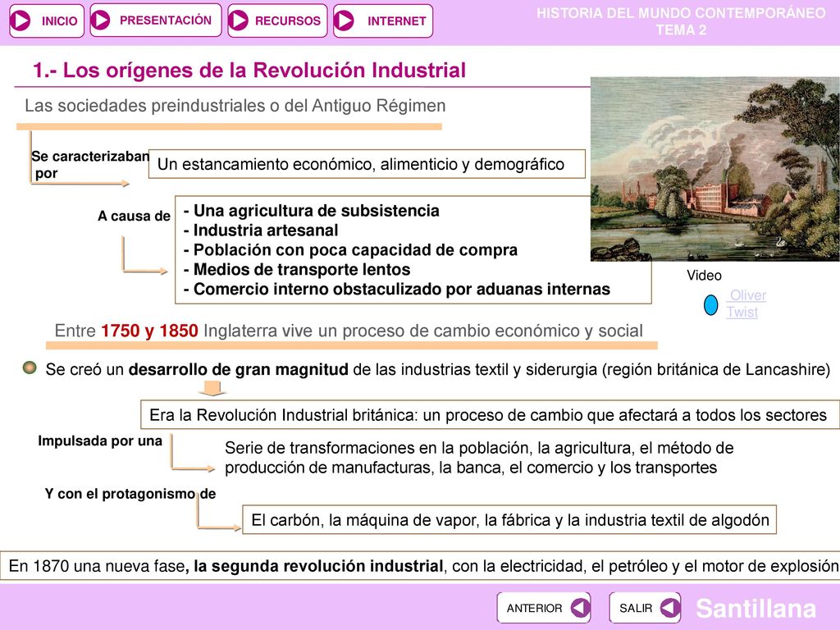Click the bold 'la segunda revolución industrial'

318,566
